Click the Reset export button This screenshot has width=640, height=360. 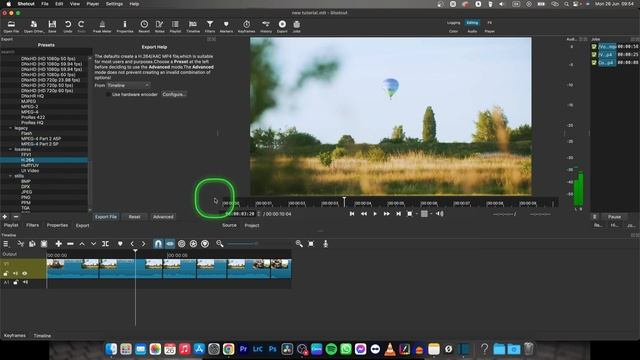134,217
